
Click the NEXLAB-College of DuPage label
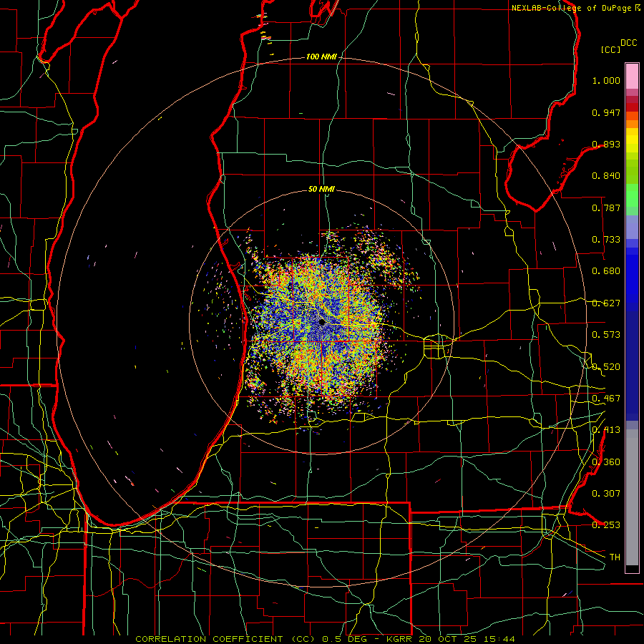coord(572,8)
